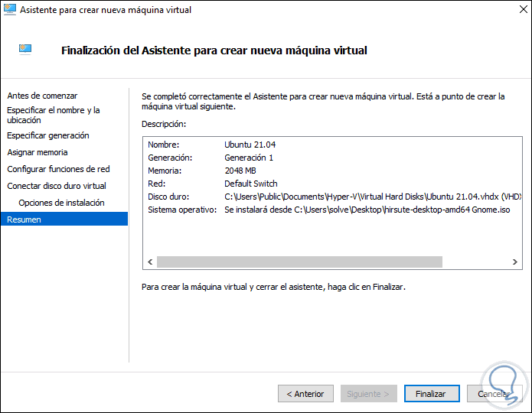
Task: Switch to Conectar disco duro virtual step
Action: [x=57, y=186]
